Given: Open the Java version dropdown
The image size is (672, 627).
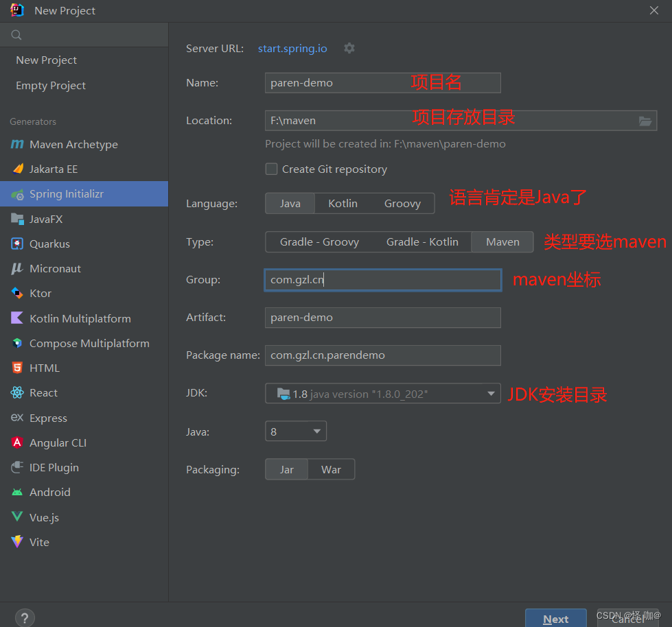Looking at the screenshot, I should [296, 431].
